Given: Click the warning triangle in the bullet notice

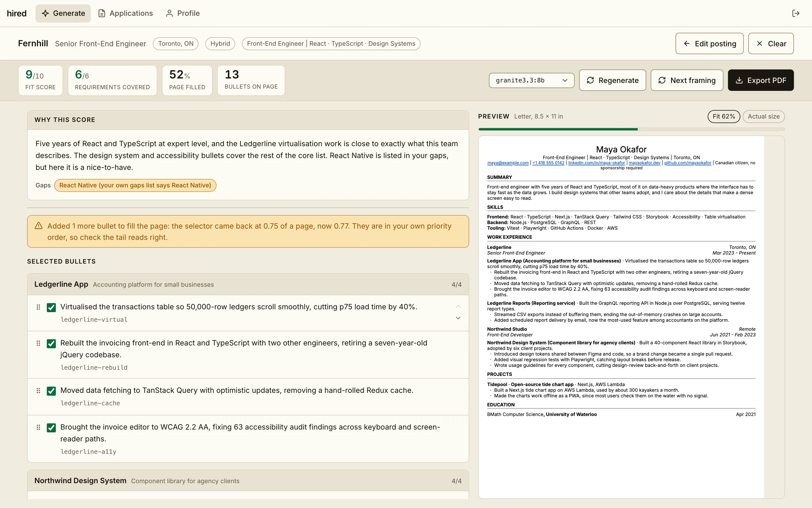Looking at the screenshot, I should tap(39, 226).
